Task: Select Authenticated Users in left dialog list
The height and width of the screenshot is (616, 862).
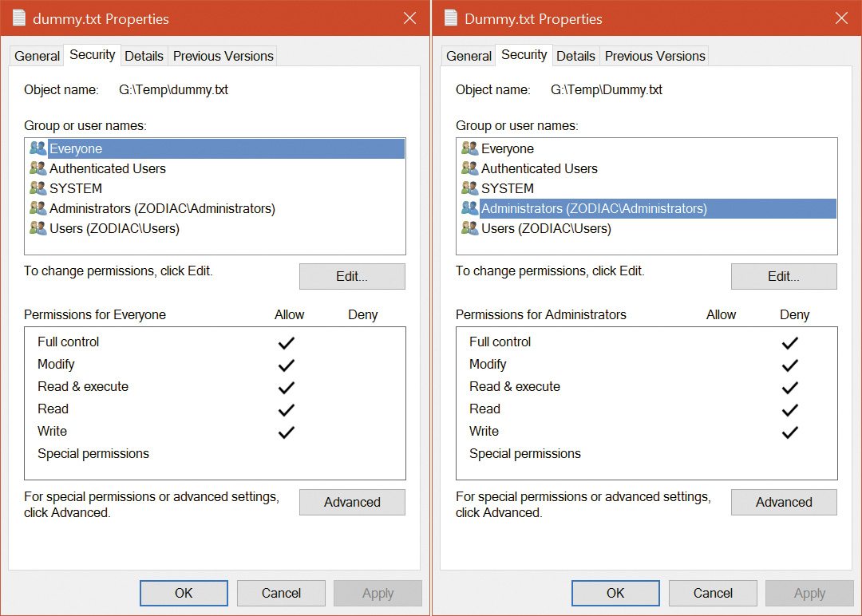Action: (x=108, y=168)
